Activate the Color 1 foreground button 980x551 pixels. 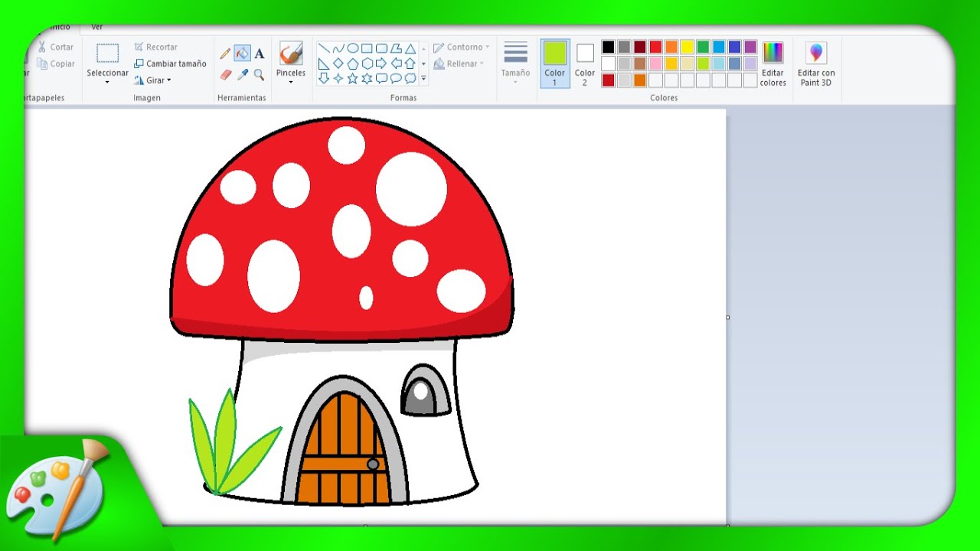pyautogui.click(x=555, y=64)
